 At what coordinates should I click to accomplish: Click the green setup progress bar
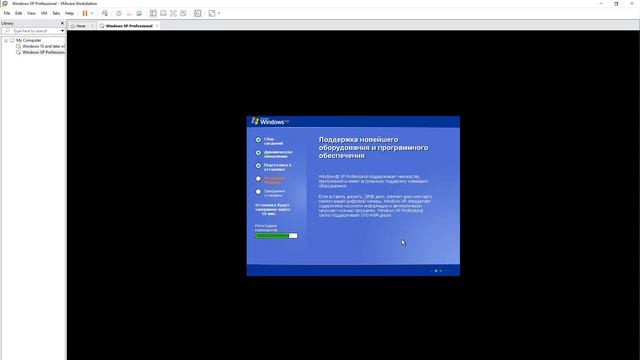pyautogui.click(x=276, y=236)
